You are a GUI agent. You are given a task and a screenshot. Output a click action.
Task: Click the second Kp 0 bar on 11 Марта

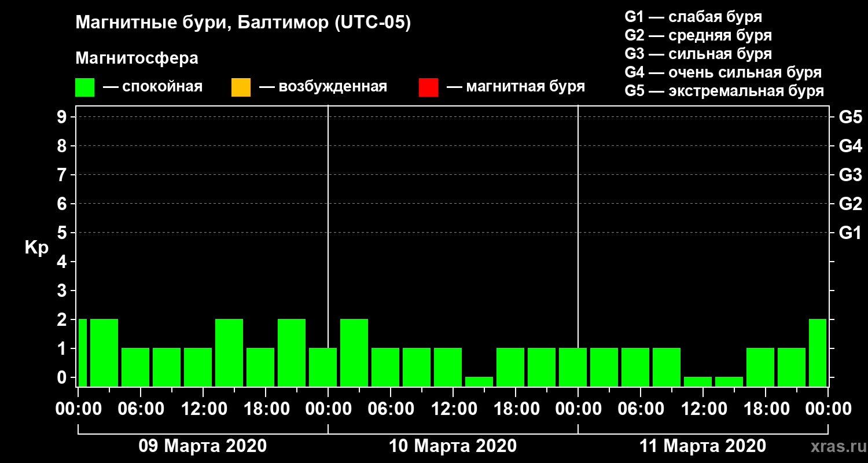[729, 381]
